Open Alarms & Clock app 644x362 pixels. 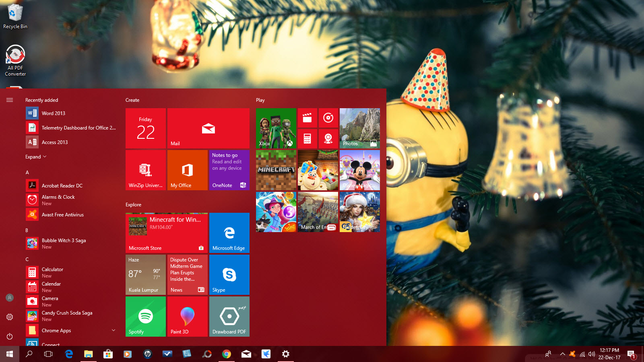71,200
